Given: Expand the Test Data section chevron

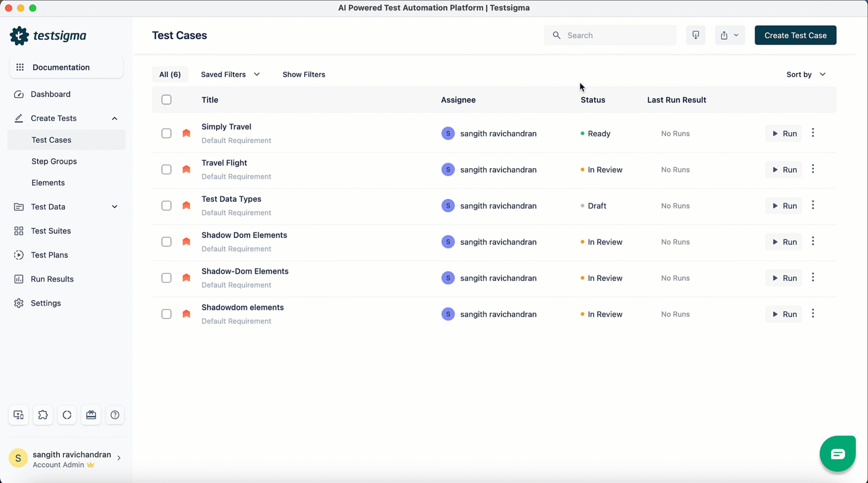Looking at the screenshot, I should pyautogui.click(x=114, y=207).
